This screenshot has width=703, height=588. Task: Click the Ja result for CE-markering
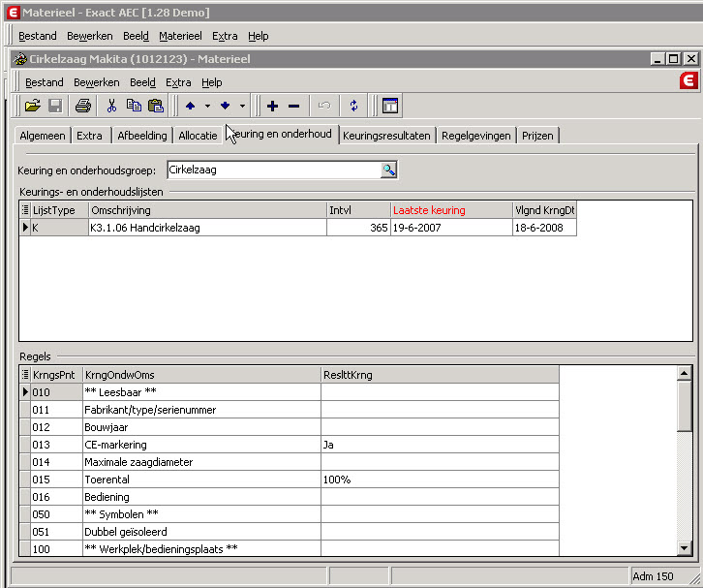tap(441, 445)
